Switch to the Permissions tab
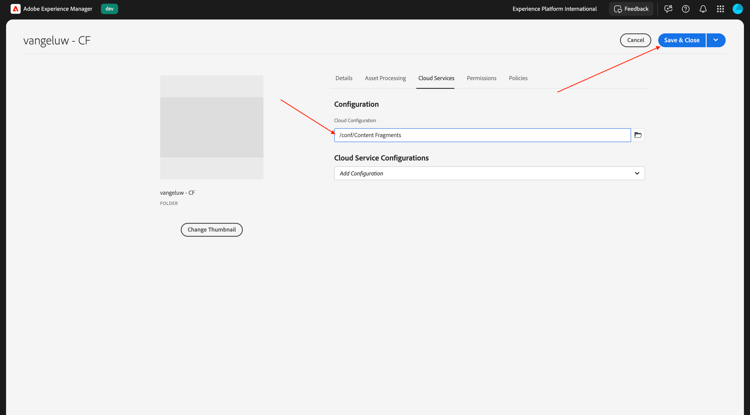 click(x=481, y=78)
